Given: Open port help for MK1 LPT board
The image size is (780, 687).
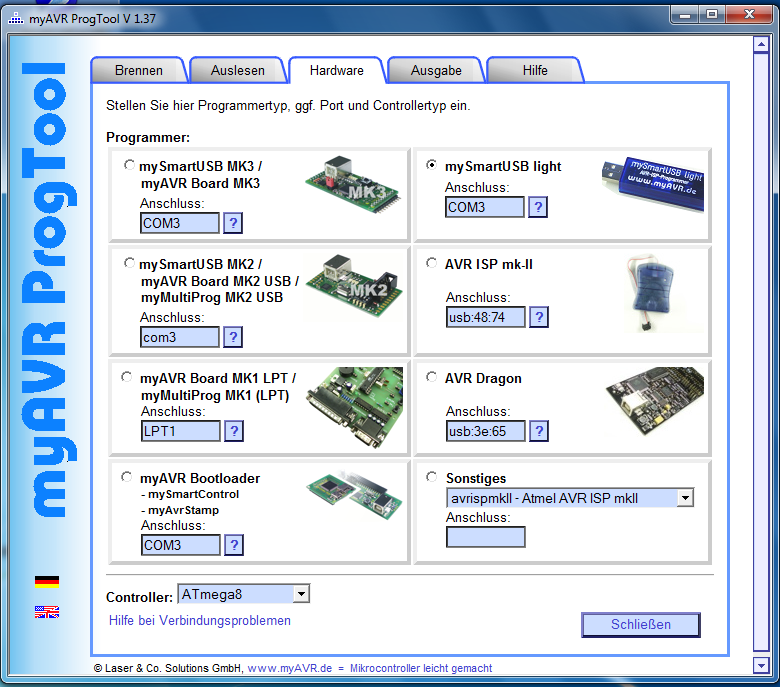Looking at the screenshot, I should coord(234,431).
